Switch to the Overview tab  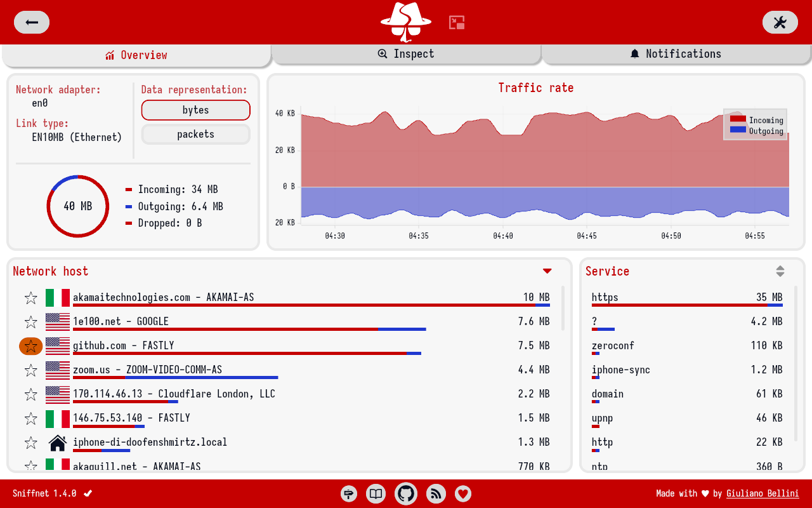pyautogui.click(x=136, y=55)
